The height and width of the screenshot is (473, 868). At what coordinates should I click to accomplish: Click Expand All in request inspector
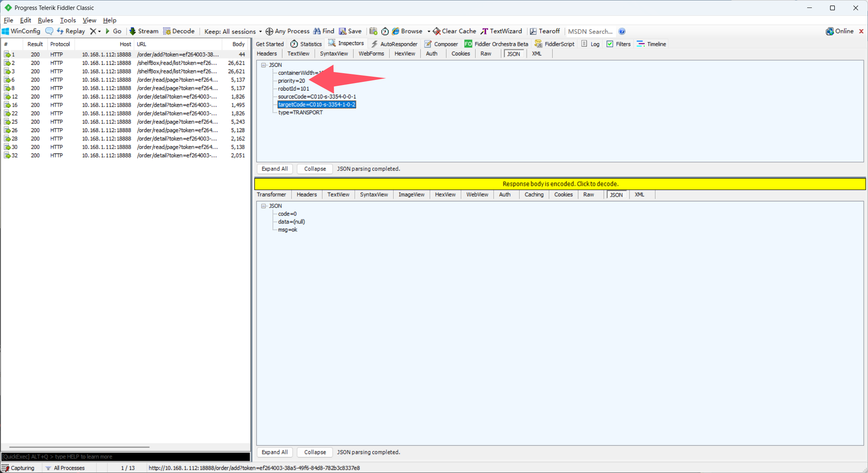coord(275,169)
